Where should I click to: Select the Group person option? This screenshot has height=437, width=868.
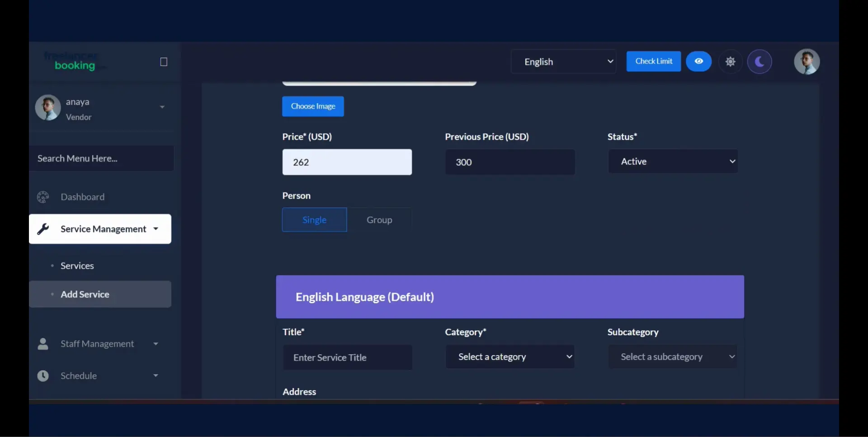[x=379, y=220]
